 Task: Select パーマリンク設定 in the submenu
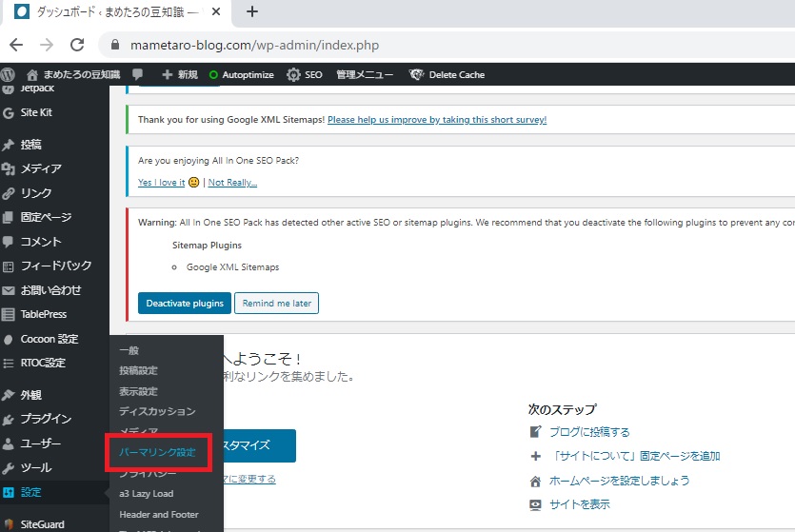tap(157, 452)
